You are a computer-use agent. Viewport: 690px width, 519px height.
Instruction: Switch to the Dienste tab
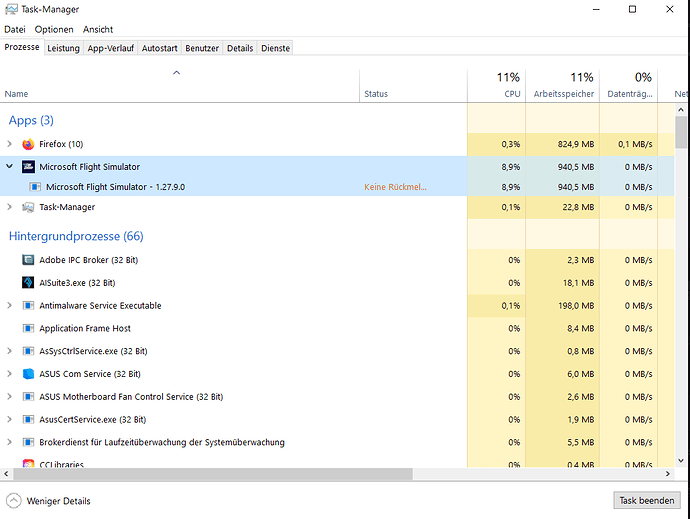275,48
